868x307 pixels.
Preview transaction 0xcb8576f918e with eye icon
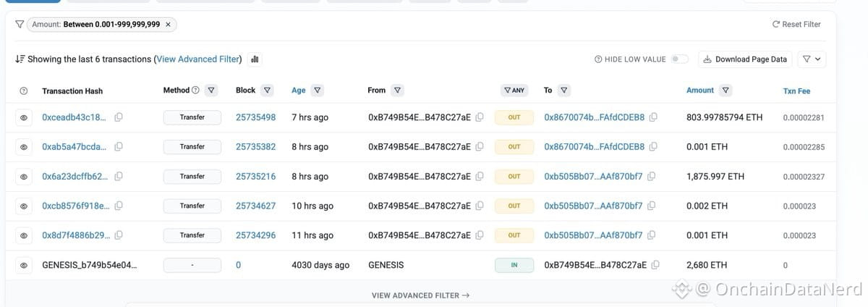point(24,206)
